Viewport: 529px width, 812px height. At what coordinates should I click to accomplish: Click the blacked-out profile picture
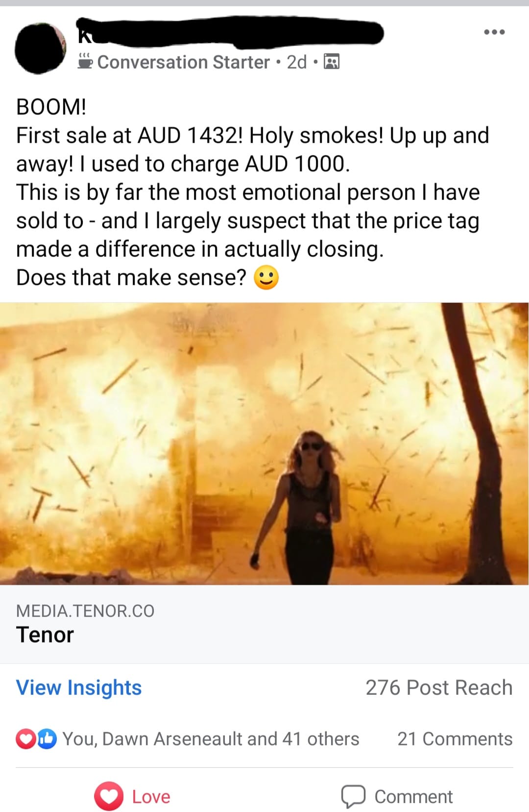click(41, 48)
